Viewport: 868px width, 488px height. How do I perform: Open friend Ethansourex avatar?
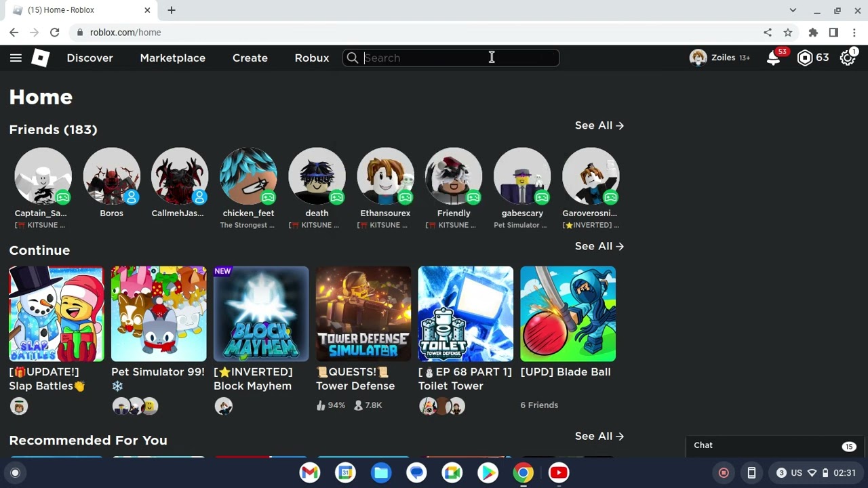(x=385, y=176)
